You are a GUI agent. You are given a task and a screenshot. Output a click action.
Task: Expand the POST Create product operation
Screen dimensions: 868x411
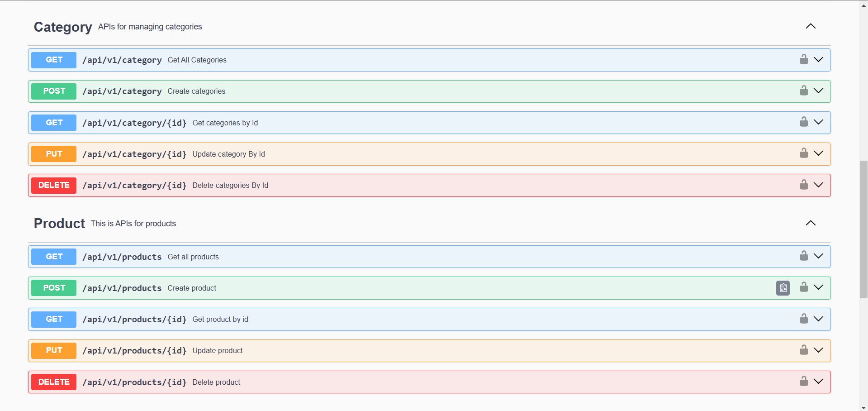tap(818, 287)
